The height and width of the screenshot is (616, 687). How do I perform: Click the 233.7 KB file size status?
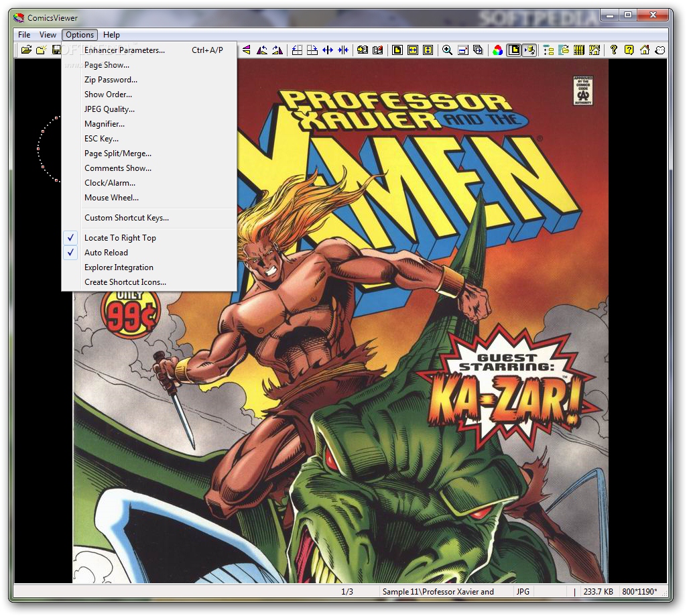(598, 591)
